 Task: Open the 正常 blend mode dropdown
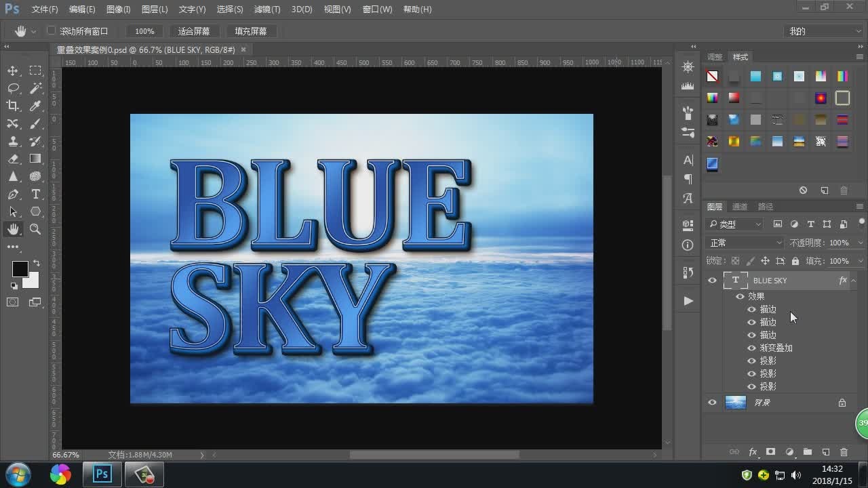point(744,243)
